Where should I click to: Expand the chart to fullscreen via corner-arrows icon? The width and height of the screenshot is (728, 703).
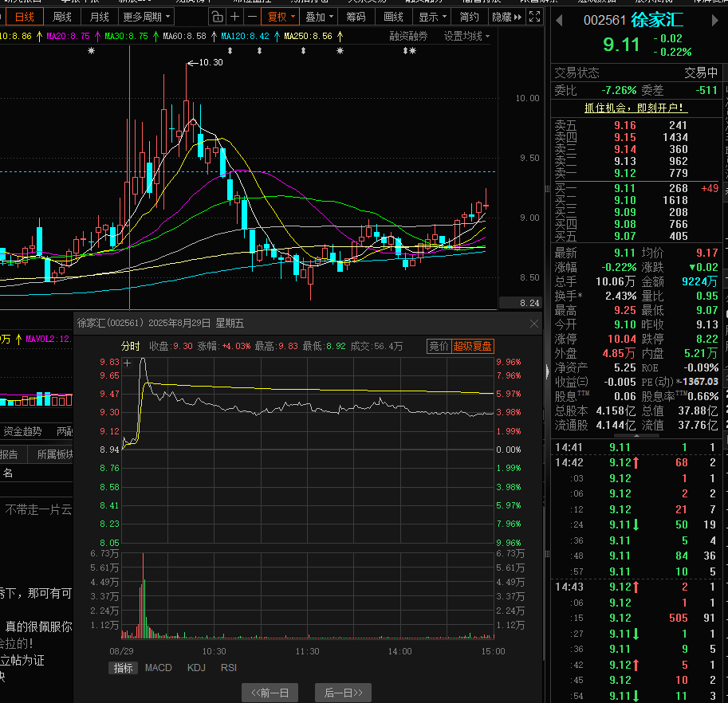534,17
